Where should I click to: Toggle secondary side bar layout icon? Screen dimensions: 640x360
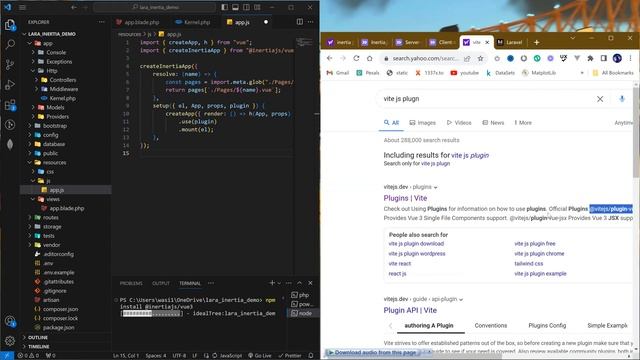(247, 7)
